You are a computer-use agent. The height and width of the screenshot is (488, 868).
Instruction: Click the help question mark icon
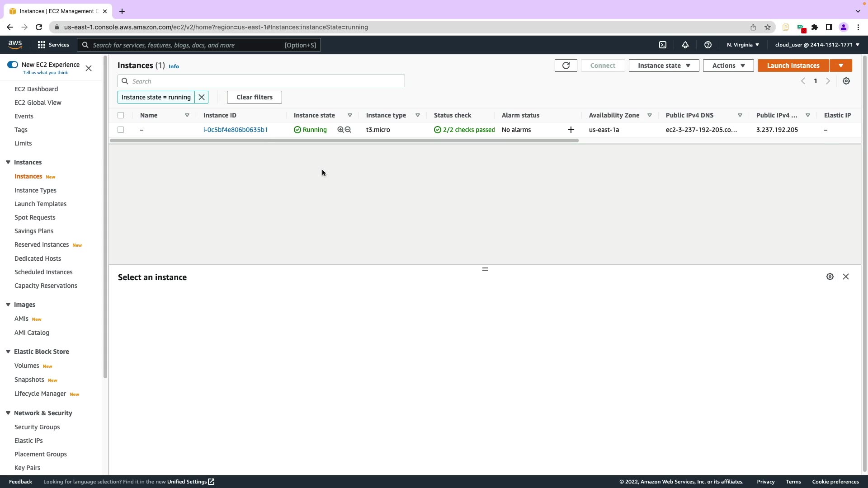[x=708, y=45]
